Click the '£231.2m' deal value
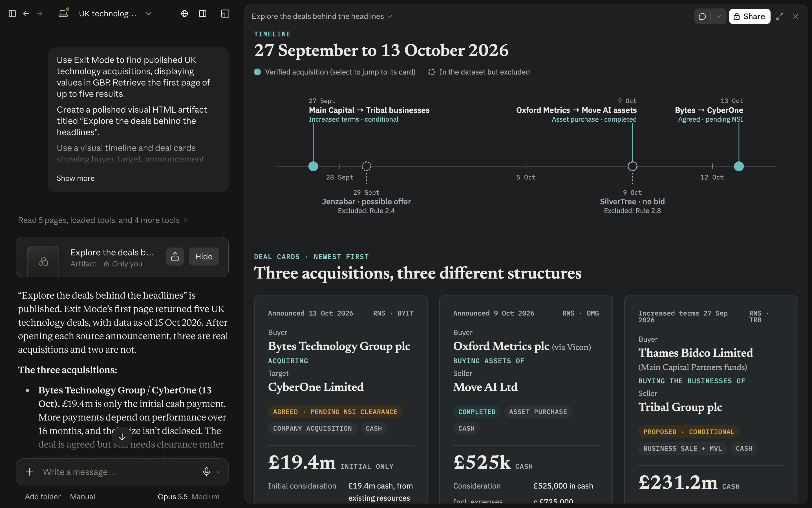Viewport: 812px width, 508px height. click(x=678, y=483)
